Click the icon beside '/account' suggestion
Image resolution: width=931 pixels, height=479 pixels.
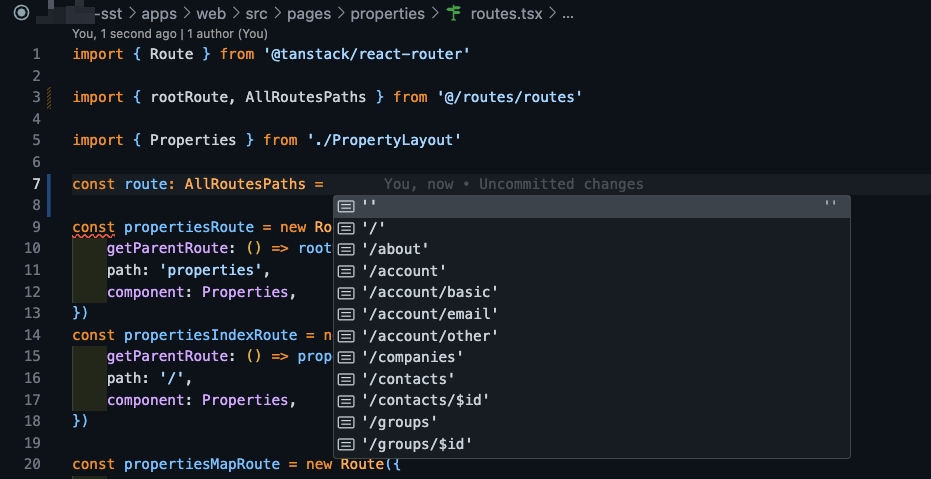click(346, 271)
